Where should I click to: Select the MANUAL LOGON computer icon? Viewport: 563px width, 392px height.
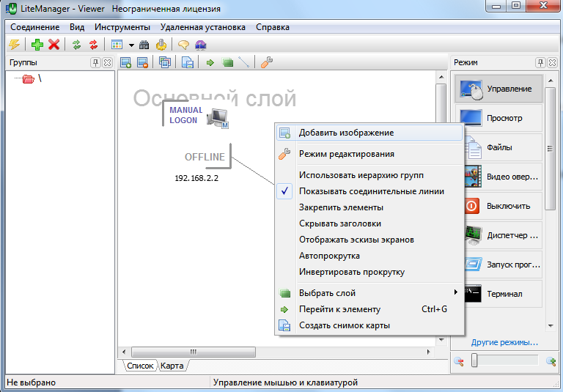218,118
